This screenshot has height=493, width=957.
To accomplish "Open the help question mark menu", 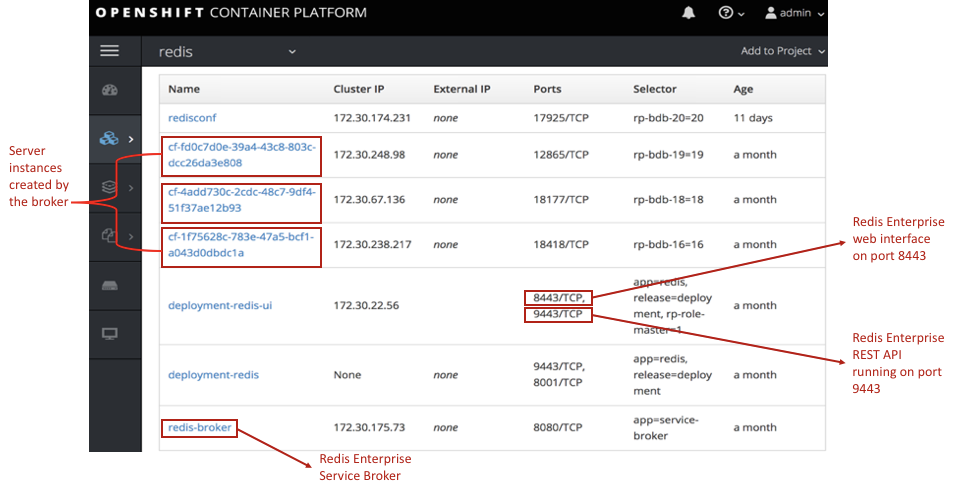I will pos(731,13).
